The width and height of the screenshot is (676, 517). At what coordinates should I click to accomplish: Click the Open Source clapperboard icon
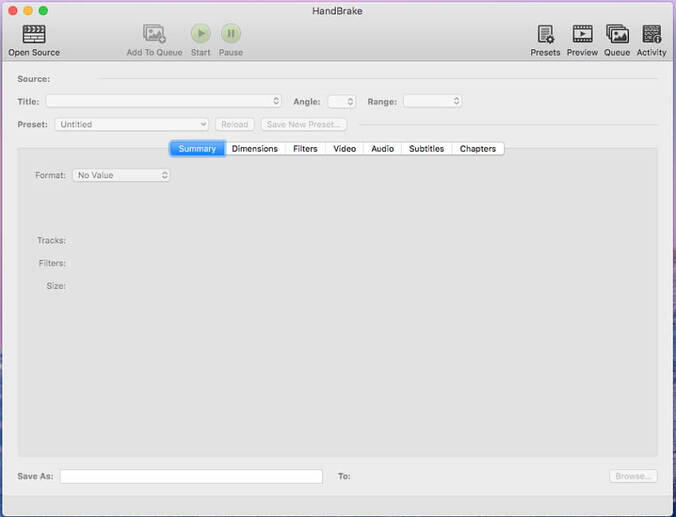[x=34, y=34]
